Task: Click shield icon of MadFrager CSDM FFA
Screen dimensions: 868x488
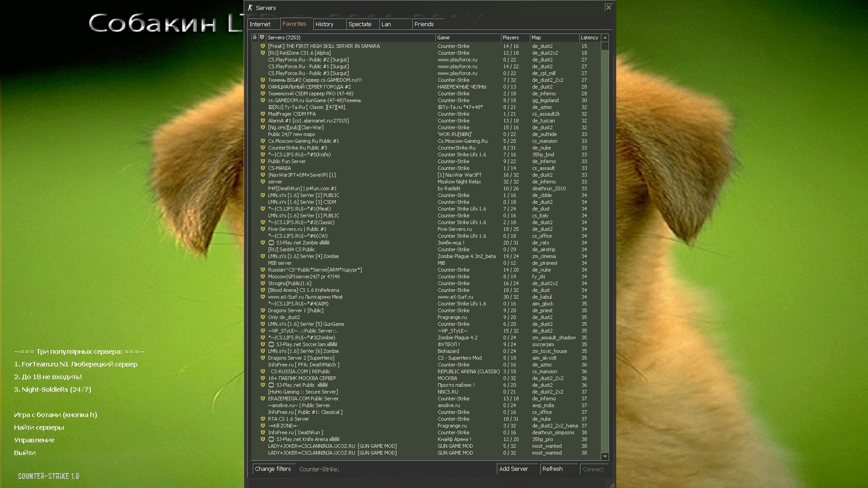Action: tap(263, 114)
